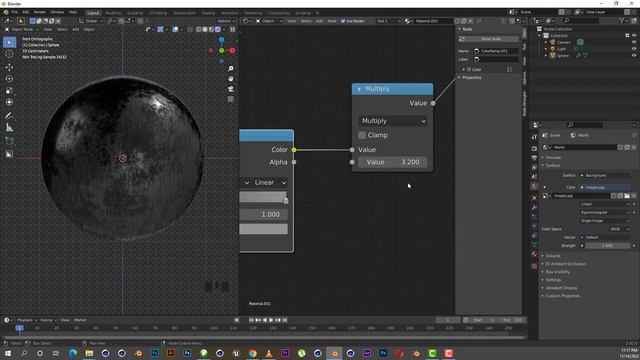
Task: Toggle viewport overlays button
Action: click(176, 29)
